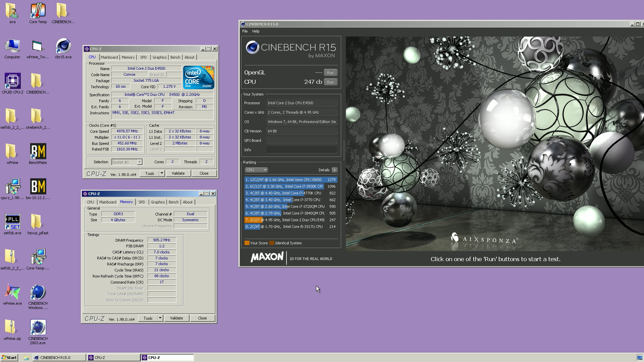Viewport: 644px width, 362px height.
Task: Click the Start button on taskbar
Action: point(9,358)
